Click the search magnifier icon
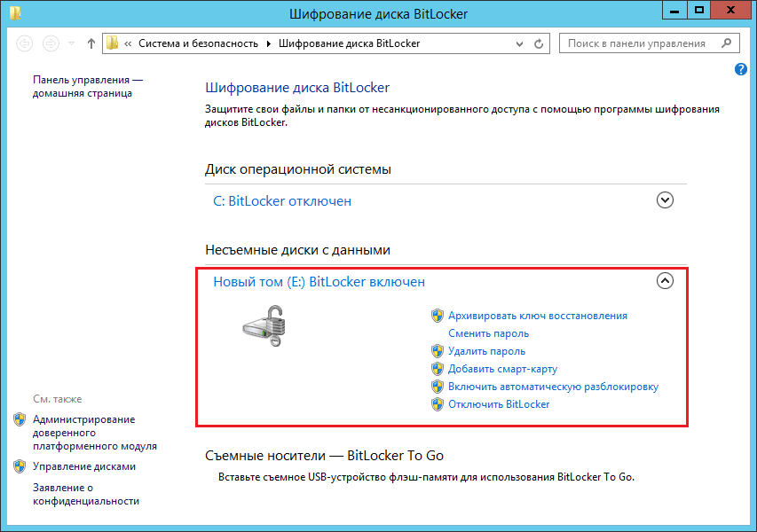 (726, 43)
